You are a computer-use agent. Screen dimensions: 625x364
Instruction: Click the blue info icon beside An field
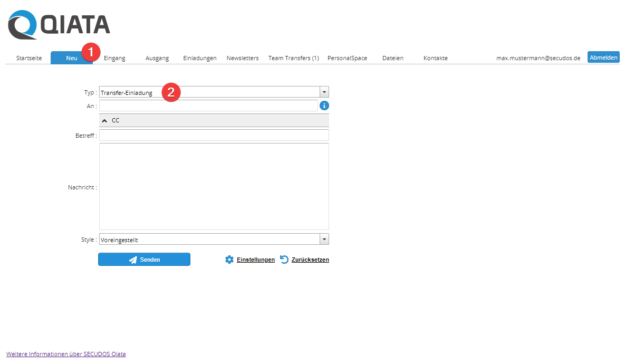pyautogui.click(x=324, y=106)
